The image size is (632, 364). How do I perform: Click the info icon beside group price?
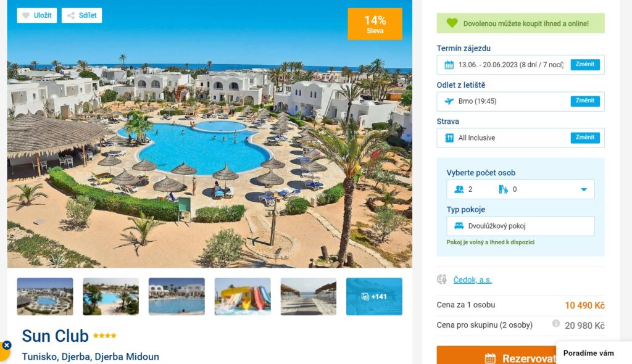click(x=556, y=323)
